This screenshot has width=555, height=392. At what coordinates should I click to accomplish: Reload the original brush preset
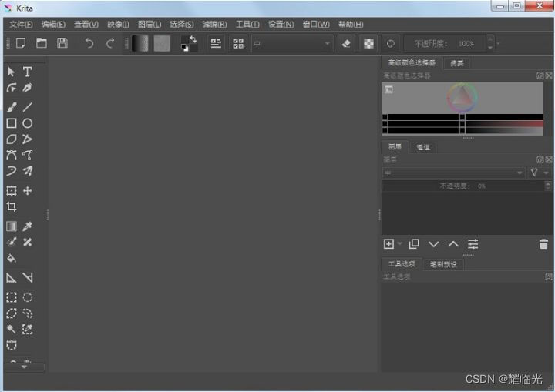(390, 44)
